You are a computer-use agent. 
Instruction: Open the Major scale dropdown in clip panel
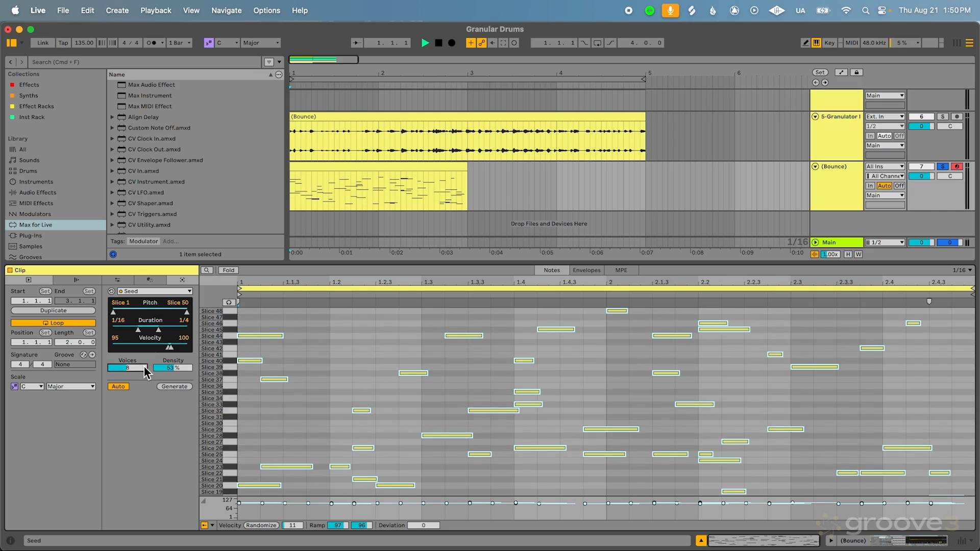(71, 387)
